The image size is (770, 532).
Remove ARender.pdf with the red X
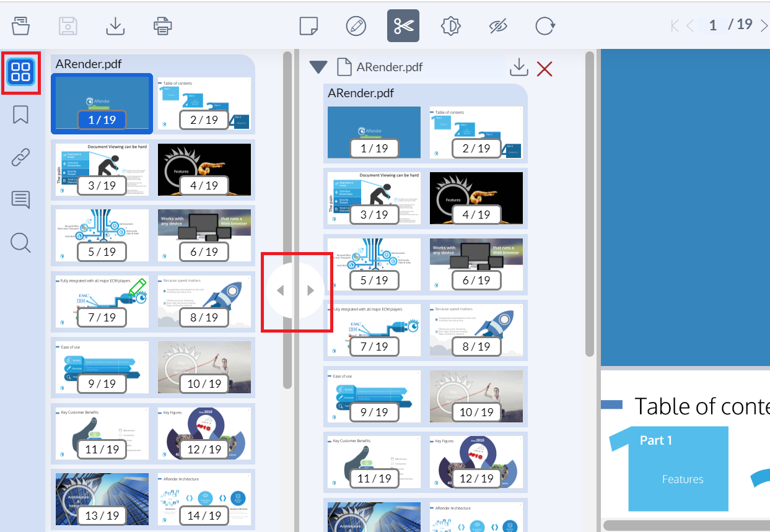(x=545, y=68)
